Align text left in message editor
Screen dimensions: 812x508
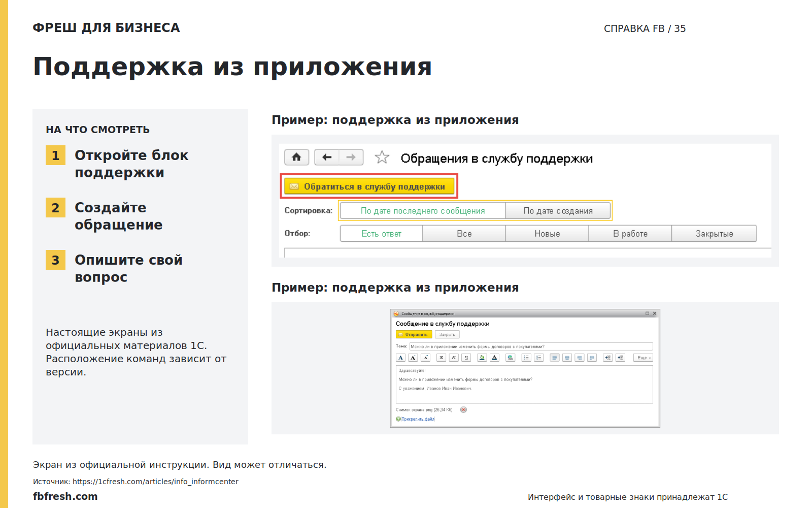555,358
